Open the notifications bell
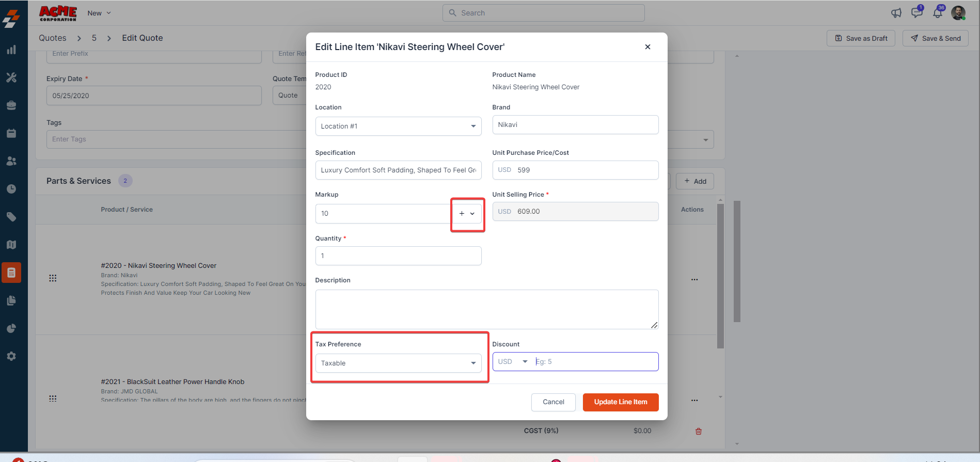Screen dimensions: 980x462 (938, 13)
